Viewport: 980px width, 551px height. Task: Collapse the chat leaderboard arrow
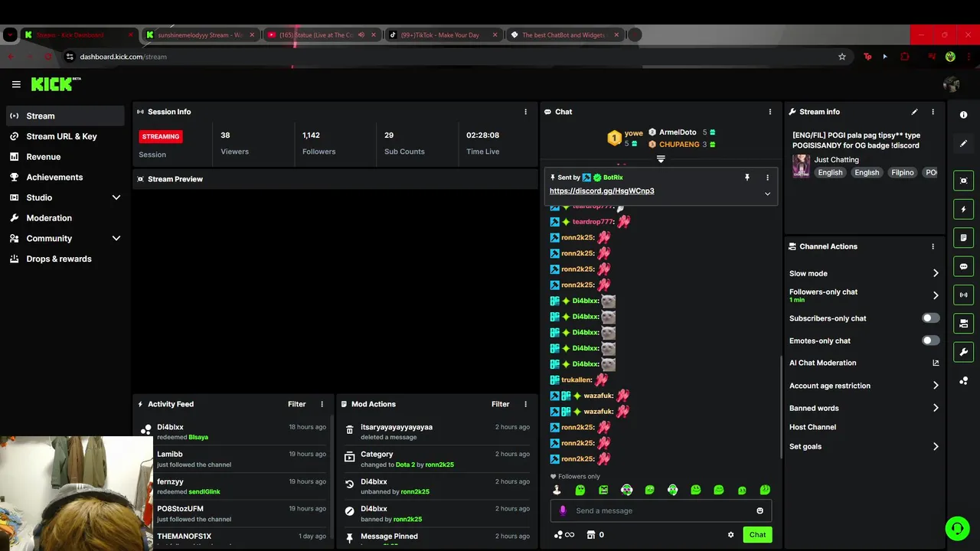point(661,159)
